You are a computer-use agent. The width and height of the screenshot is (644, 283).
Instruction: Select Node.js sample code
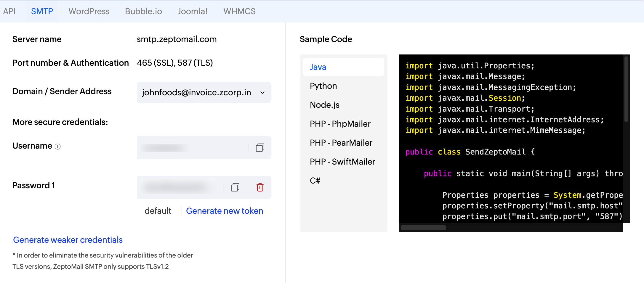[324, 105]
